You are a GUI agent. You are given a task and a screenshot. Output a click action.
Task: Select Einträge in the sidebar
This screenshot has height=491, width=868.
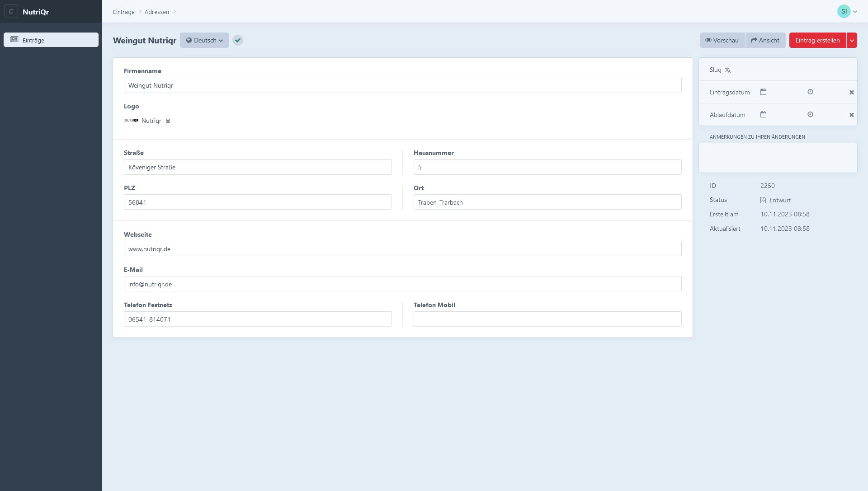click(51, 40)
